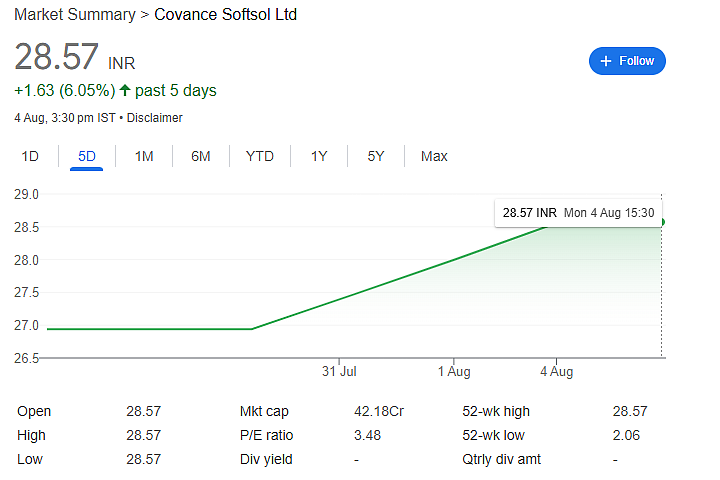Switch to the 5Y range tab

pos(376,157)
